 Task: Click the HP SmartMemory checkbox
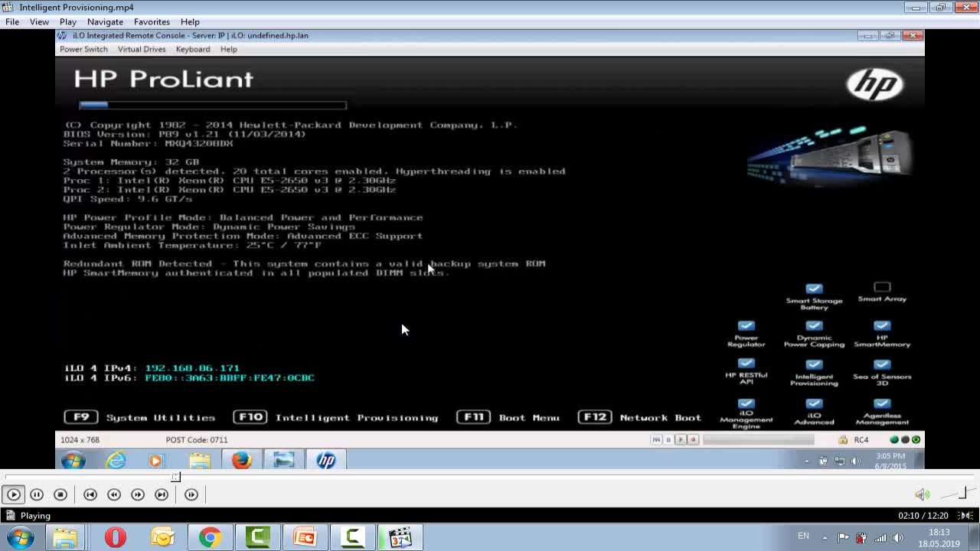point(882,326)
